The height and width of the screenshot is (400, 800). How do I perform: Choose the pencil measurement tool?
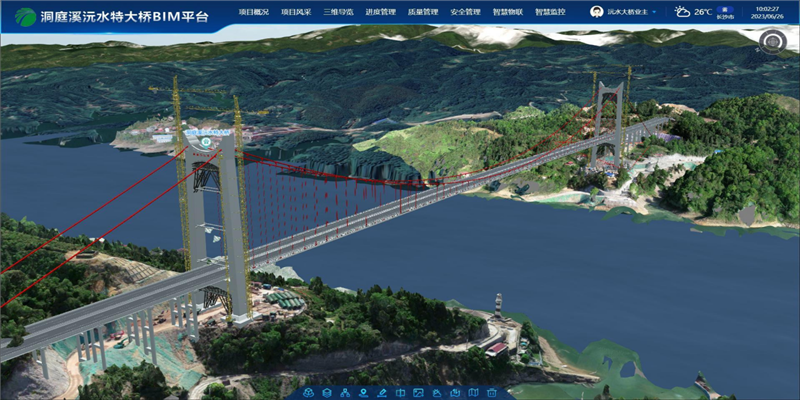pos(382,392)
